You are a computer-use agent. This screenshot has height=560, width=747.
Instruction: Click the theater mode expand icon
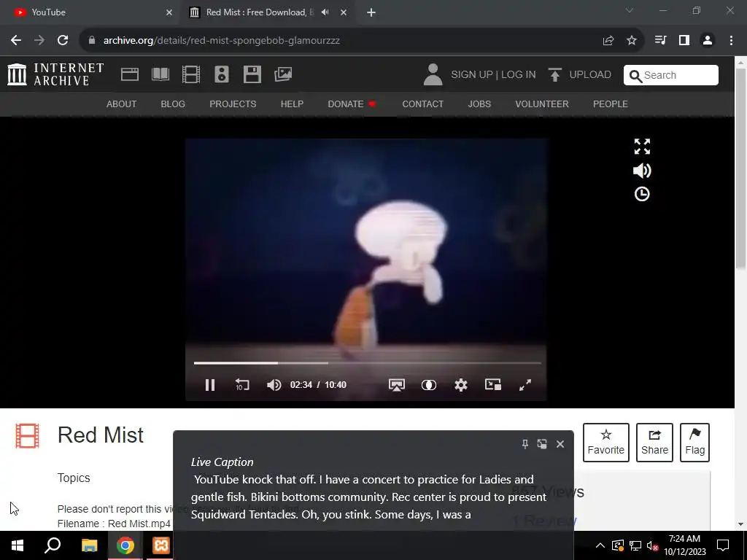[x=642, y=147]
